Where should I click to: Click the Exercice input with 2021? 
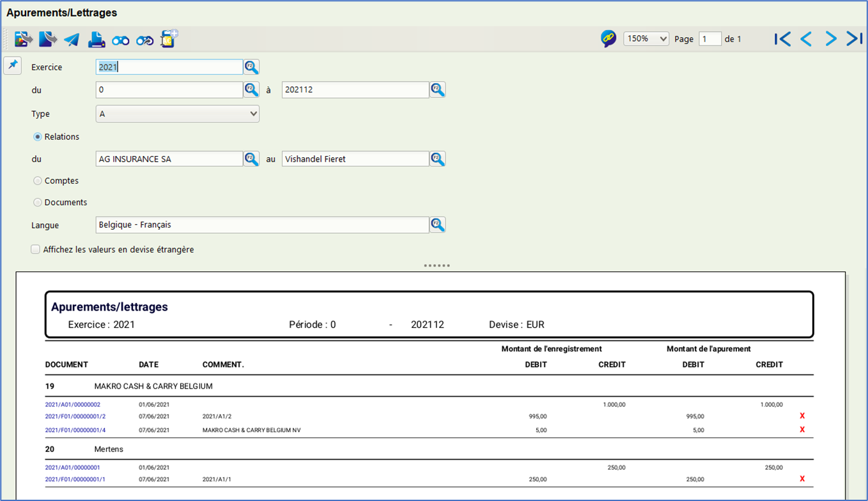tap(169, 66)
